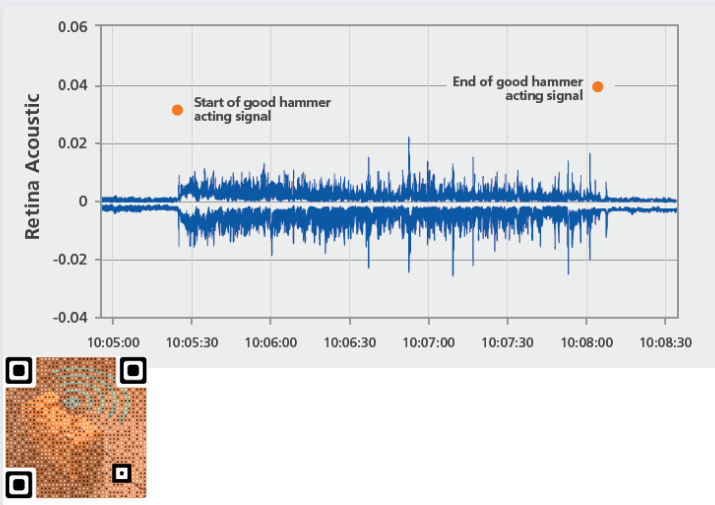
Task: Click the 10:08:00 x-axis time label
Action: pos(586,342)
